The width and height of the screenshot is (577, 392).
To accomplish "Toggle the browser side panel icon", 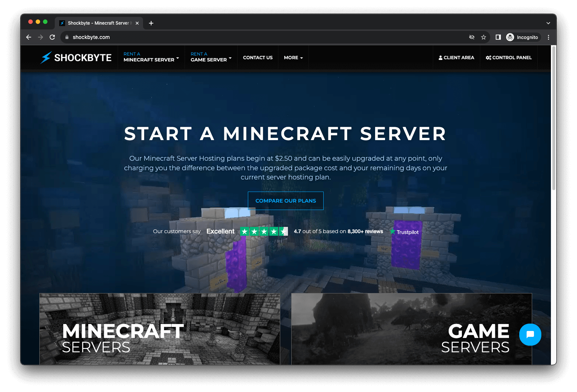I will coord(498,37).
